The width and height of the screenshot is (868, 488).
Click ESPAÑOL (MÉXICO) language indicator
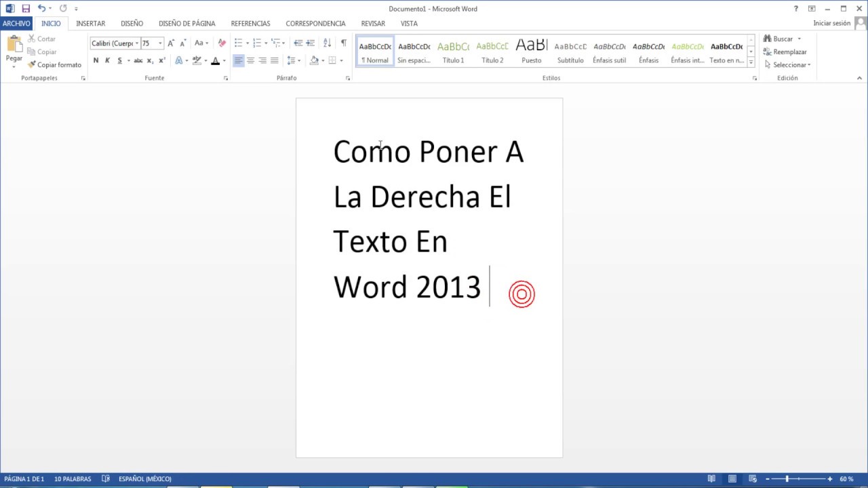click(x=145, y=479)
